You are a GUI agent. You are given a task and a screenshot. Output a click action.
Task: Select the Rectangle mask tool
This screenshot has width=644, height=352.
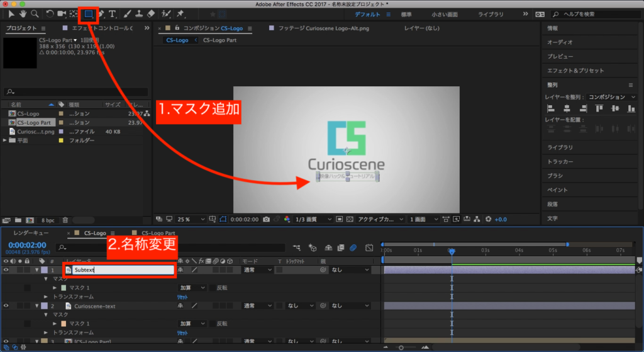coord(89,13)
